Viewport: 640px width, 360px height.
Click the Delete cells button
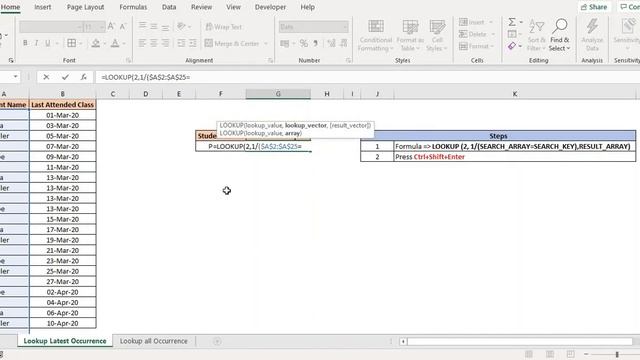coord(473,34)
